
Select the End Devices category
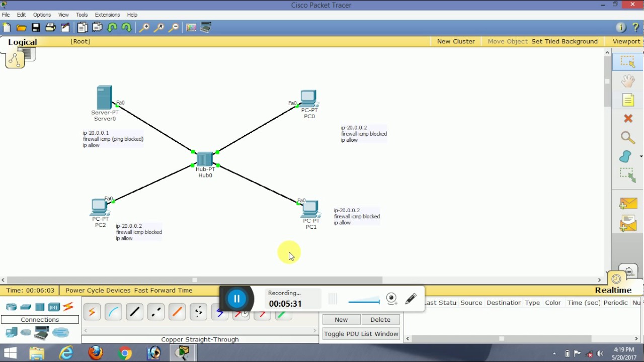point(11,332)
